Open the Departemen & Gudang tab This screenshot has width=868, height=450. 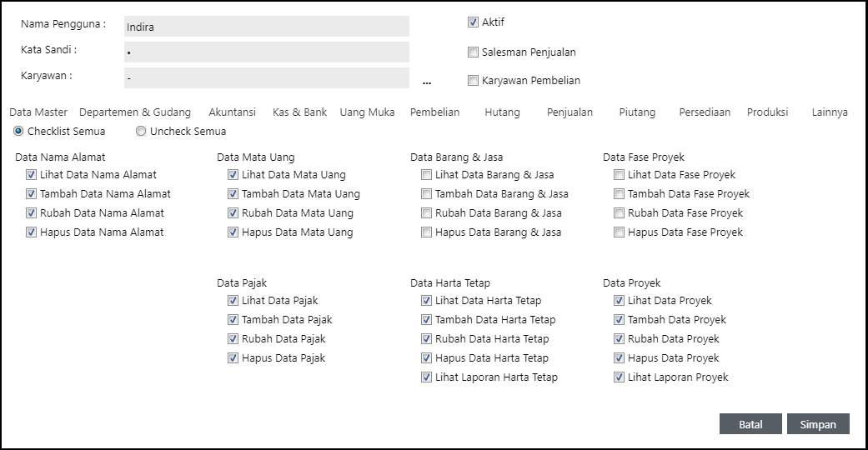(x=135, y=112)
